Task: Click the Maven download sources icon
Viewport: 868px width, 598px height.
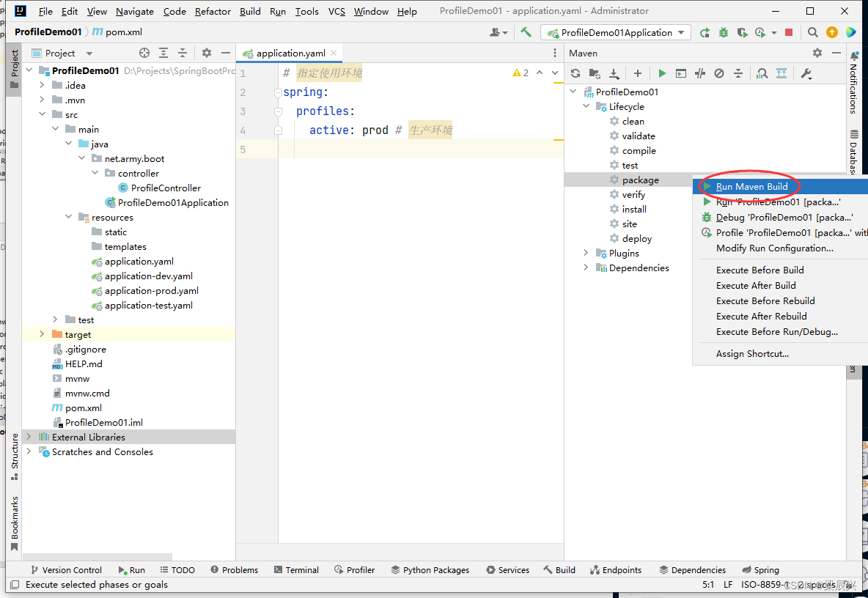Action: [x=614, y=73]
